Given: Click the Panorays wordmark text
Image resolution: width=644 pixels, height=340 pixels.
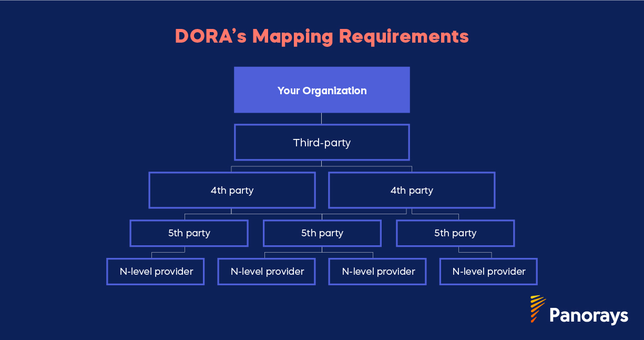Looking at the screenshot, I should 589,316.
